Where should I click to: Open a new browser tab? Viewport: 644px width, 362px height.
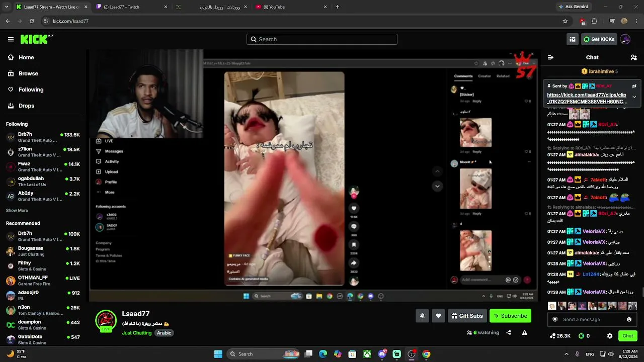click(337, 7)
